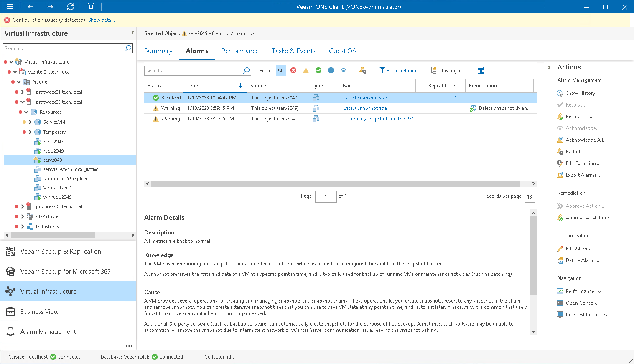Click alarms table horizontal scrollbar
Image resolution: width=634 pixels, height=364 pixels.
(336, 184)
